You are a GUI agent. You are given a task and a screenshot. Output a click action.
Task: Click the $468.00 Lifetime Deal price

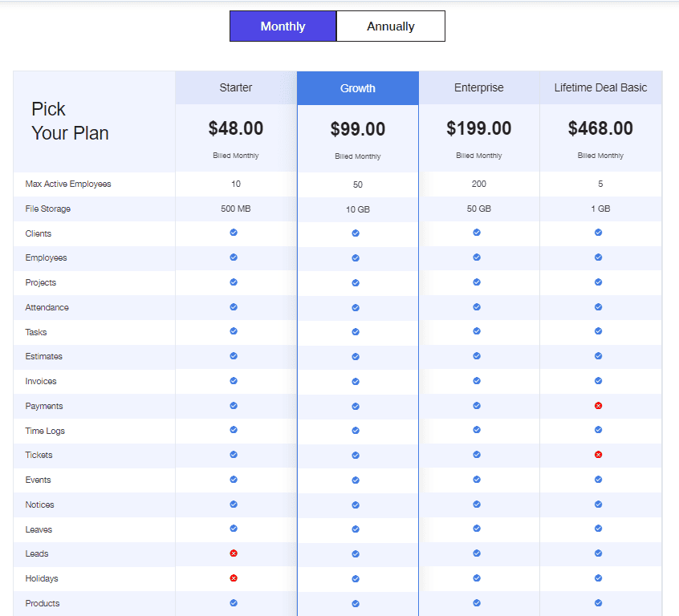point(600,128)
